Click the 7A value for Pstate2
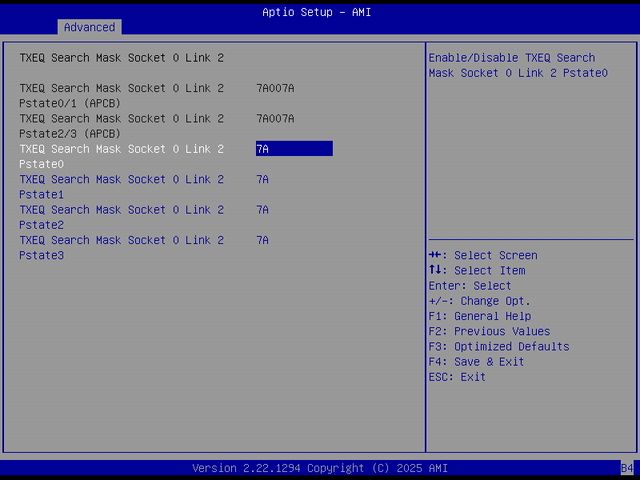Viewport: 640px width, 480px height. pos(262,210)
